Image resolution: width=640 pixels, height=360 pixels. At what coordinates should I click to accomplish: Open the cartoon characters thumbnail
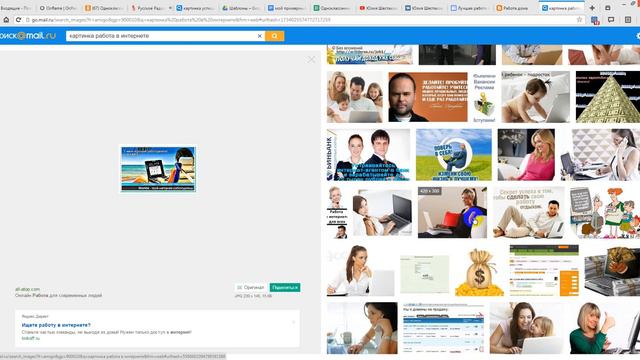coord(605,213)
